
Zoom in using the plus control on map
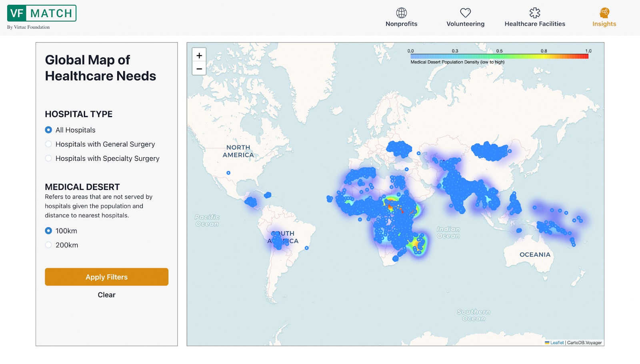pyautogui.click(x=199, y=55)
